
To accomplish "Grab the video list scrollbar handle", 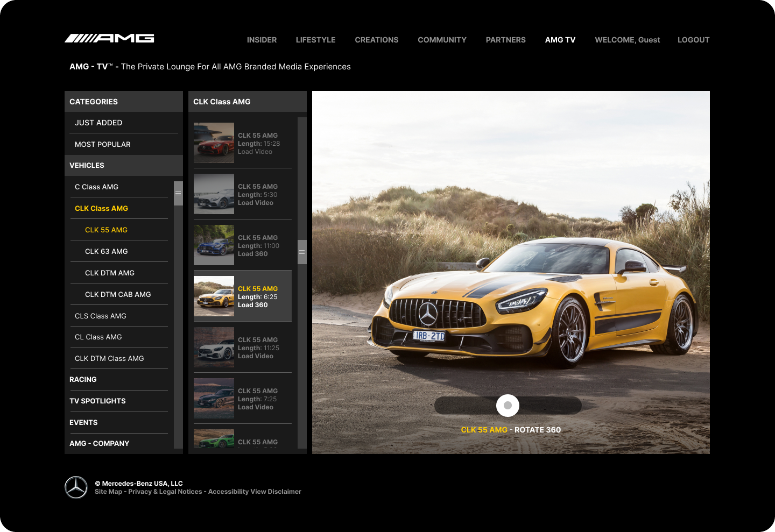I will tap(302, 252).
